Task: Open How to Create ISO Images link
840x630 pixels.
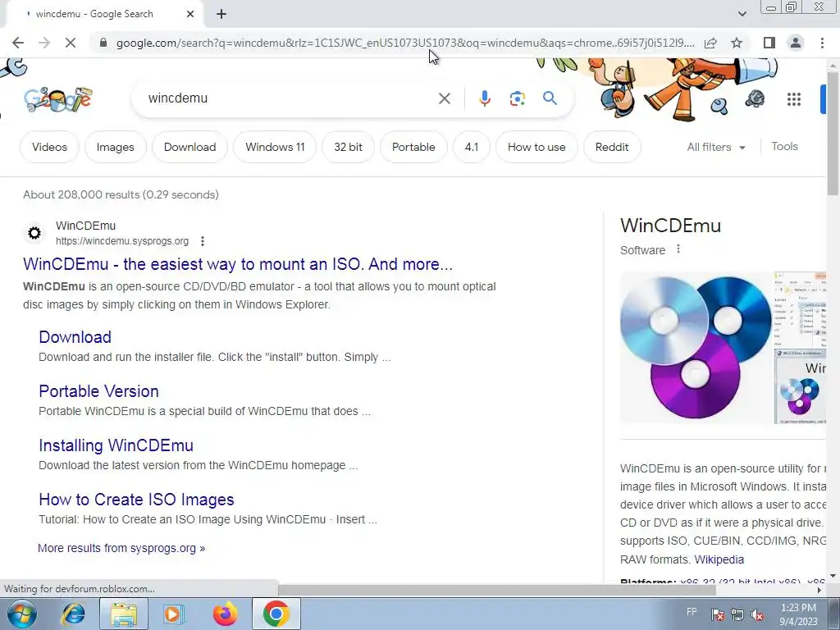Action: point(136,500)
